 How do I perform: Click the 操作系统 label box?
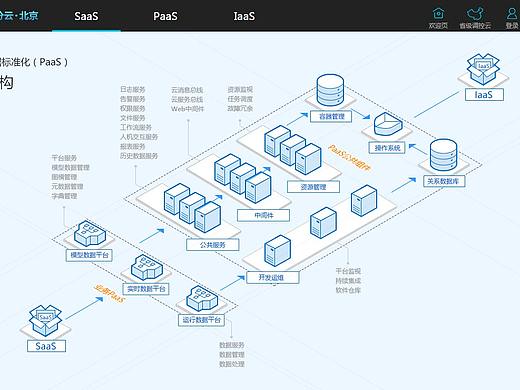(x=387, y=148)
